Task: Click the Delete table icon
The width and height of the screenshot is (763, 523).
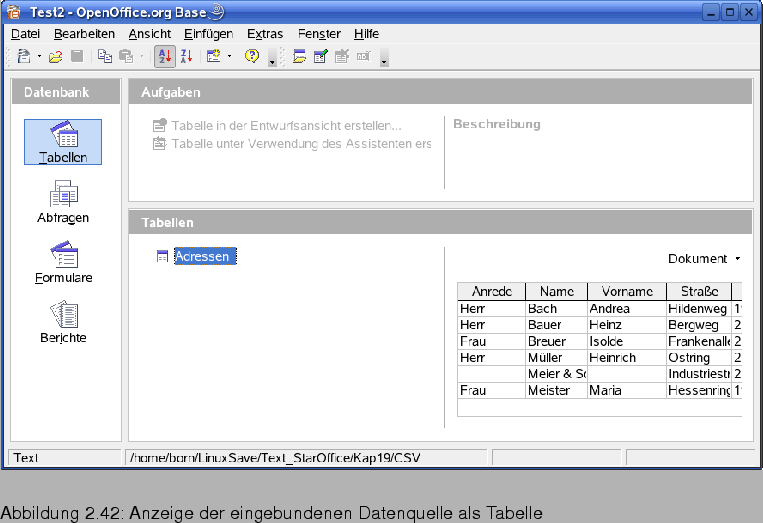Action: [x=342, y=56]
